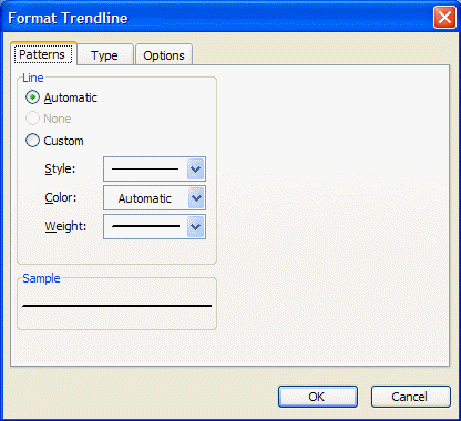461x421 pixels.
Task: Select the None line radio button
Action: click(32, 119)
